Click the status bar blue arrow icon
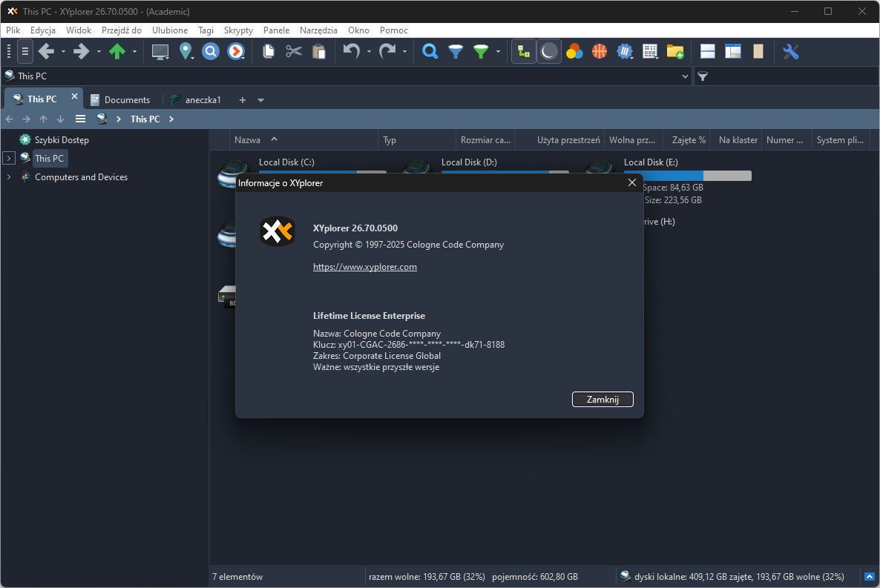Viewport: 880px width, 588px height. tap(870, 577)
